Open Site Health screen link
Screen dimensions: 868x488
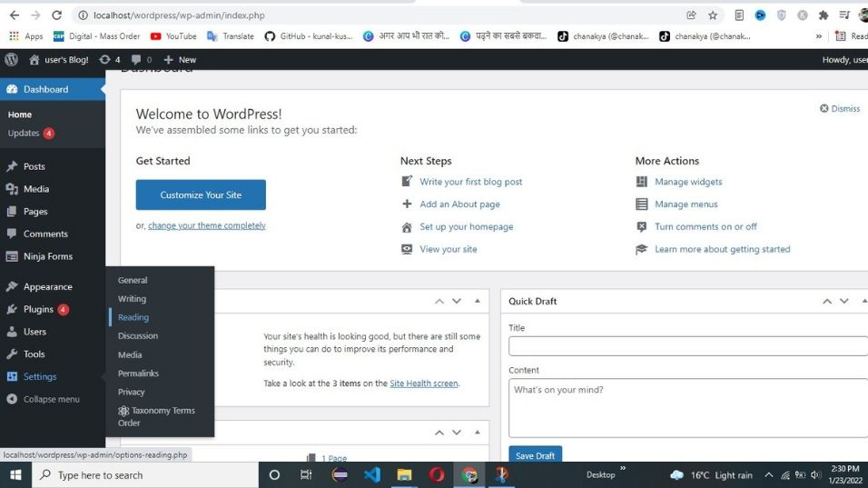coord(423,383)
